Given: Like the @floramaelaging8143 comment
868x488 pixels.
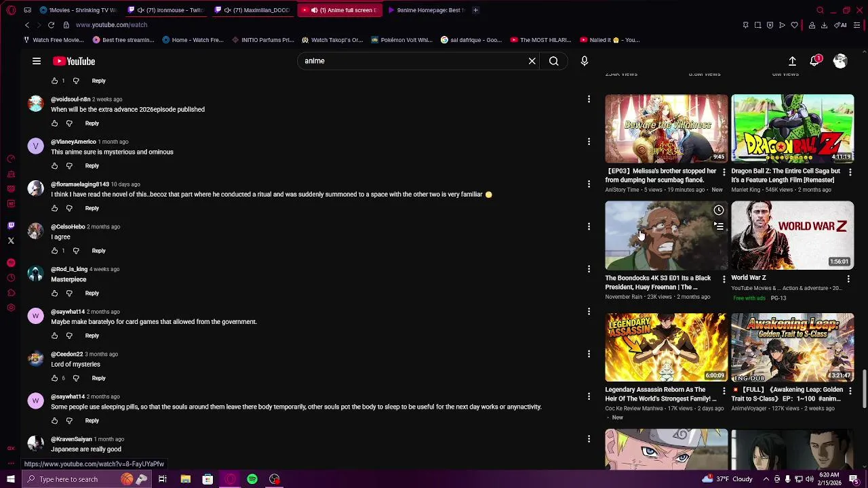Looking at the screenshot, I should [x=55, y=208].
